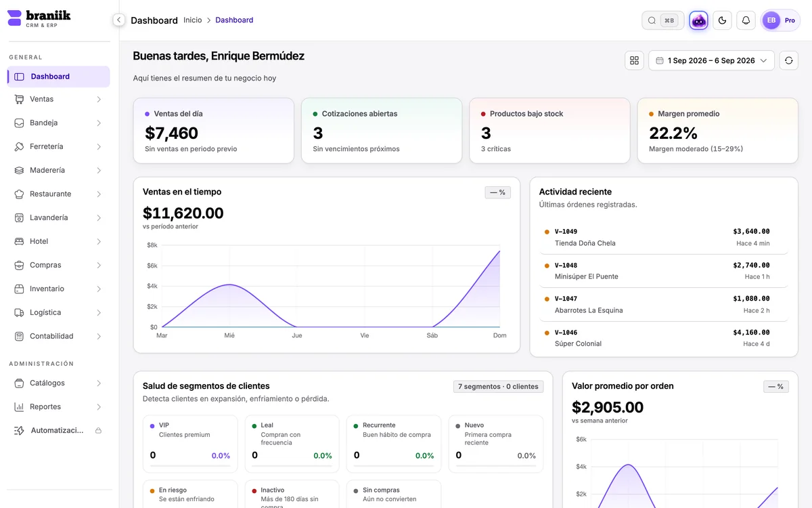Click the braniik logo icon

[x=14, y=18]
